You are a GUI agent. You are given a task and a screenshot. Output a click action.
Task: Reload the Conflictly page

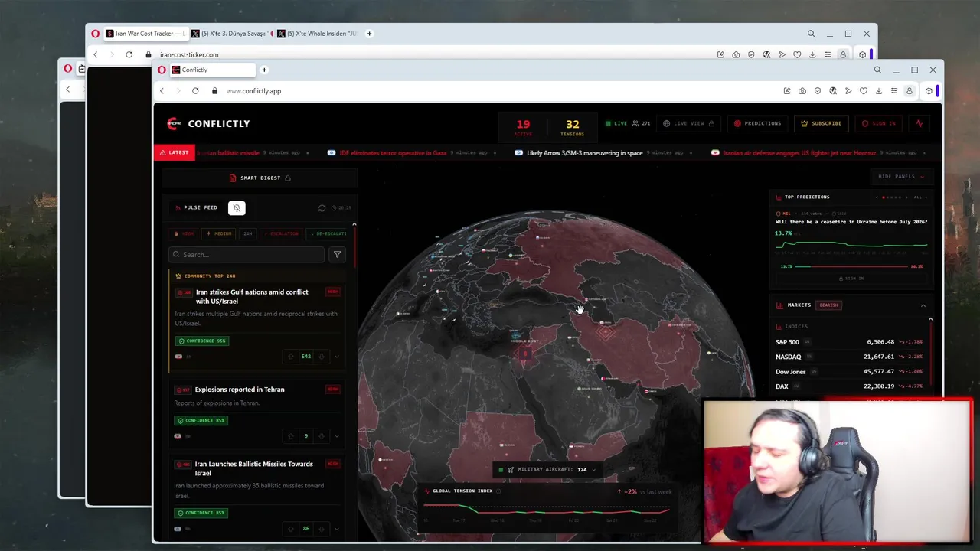(195, 91)
